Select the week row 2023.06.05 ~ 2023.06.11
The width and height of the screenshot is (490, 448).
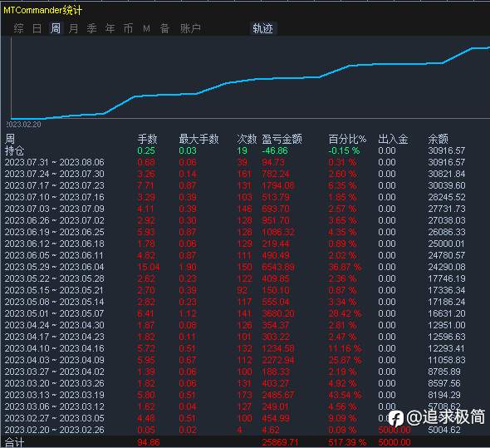click(235, 255)
